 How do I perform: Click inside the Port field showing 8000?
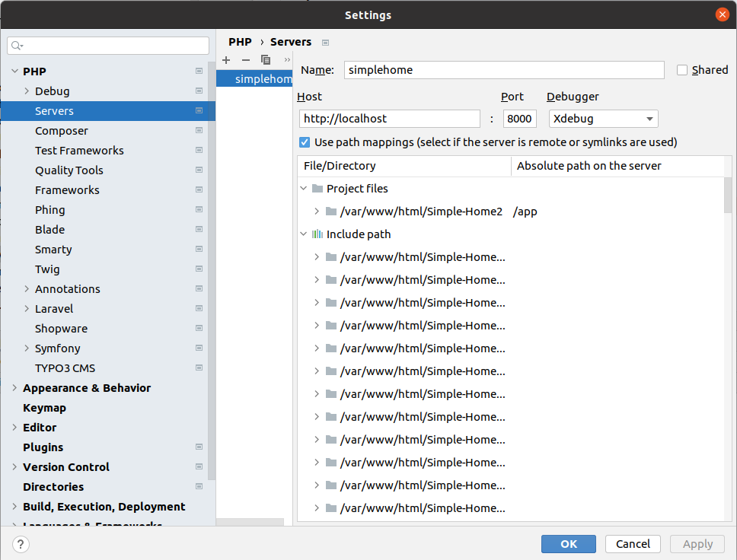[x=519, y=119]
